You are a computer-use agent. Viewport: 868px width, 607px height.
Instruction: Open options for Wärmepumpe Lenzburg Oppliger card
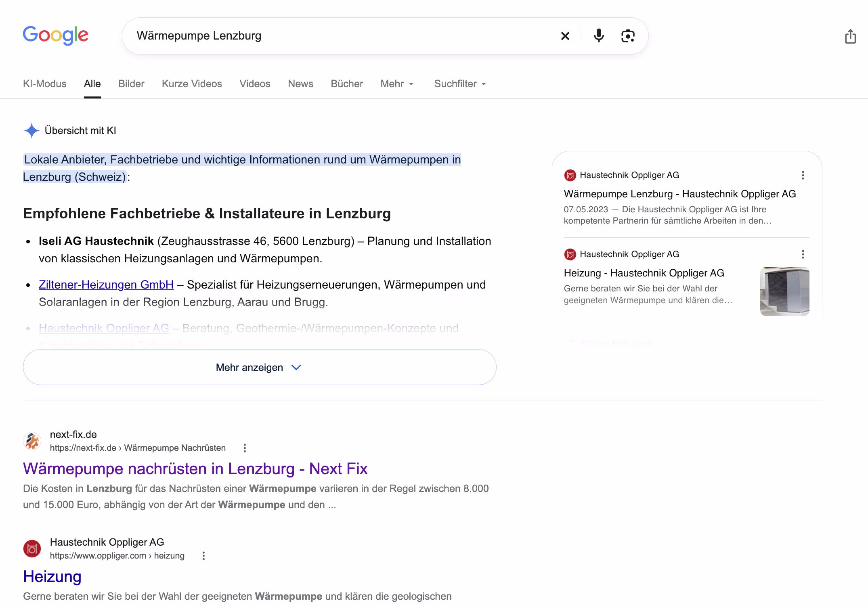(803, 175)
